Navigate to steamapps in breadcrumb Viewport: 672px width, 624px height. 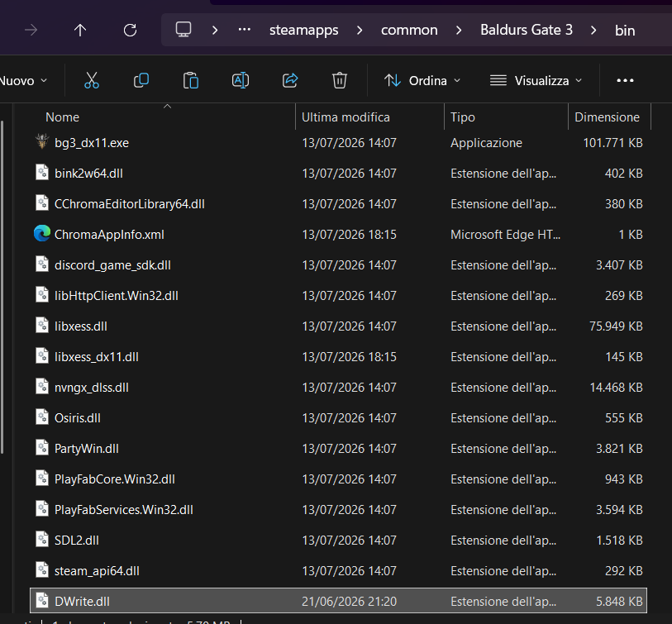(x=304, y=30)
